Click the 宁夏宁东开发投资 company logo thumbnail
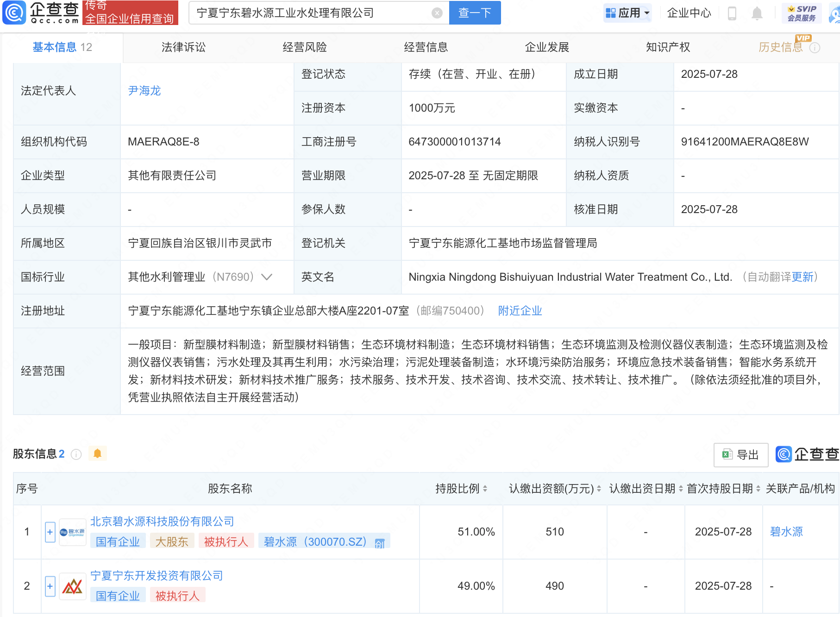The height and width of the screenshot is (617, 840). coord(73,586)
